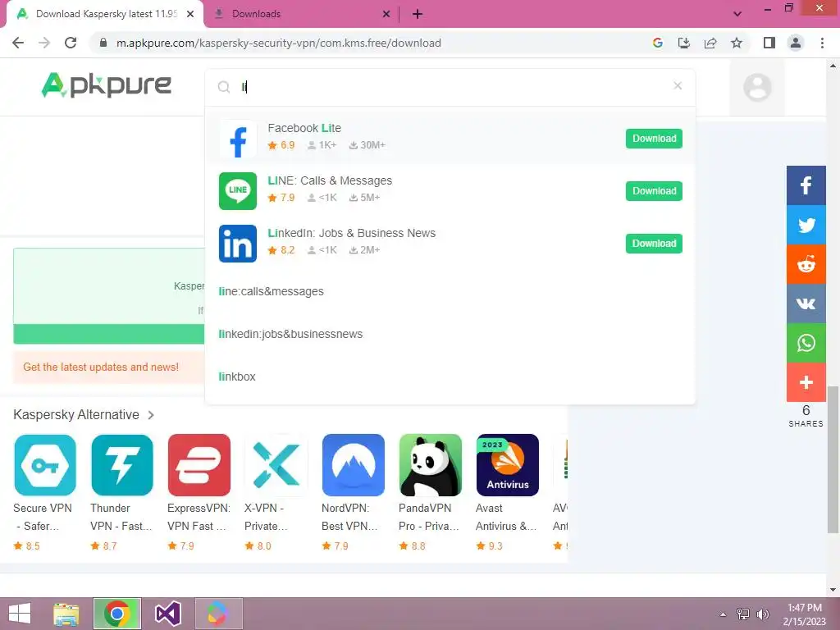Open Secure VPN app thumbnail

(x=45, y=465)
